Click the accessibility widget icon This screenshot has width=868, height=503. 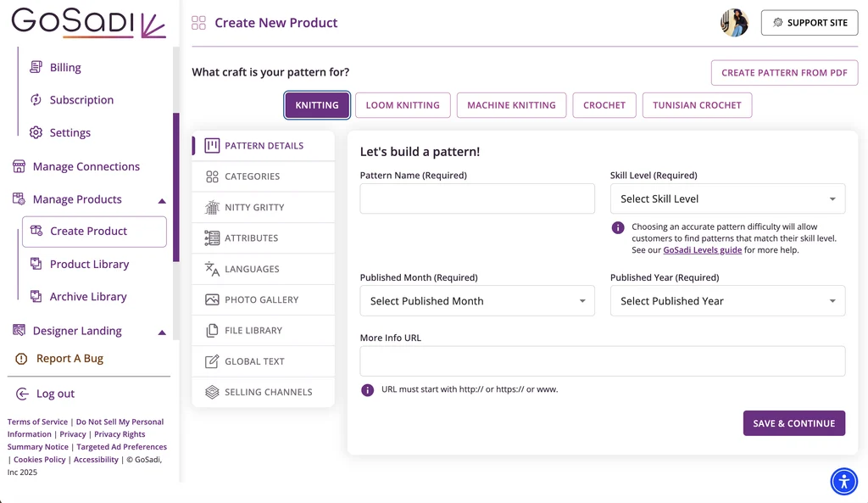[x=843, y=482]
